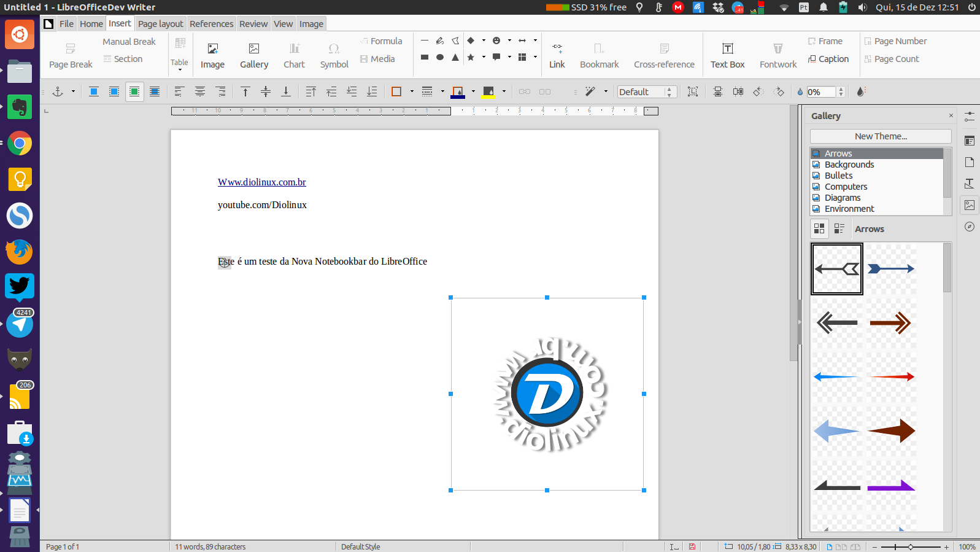Viewport: 980px width, 552px height.
Task: Open the File menu tab
Action: 66,23
